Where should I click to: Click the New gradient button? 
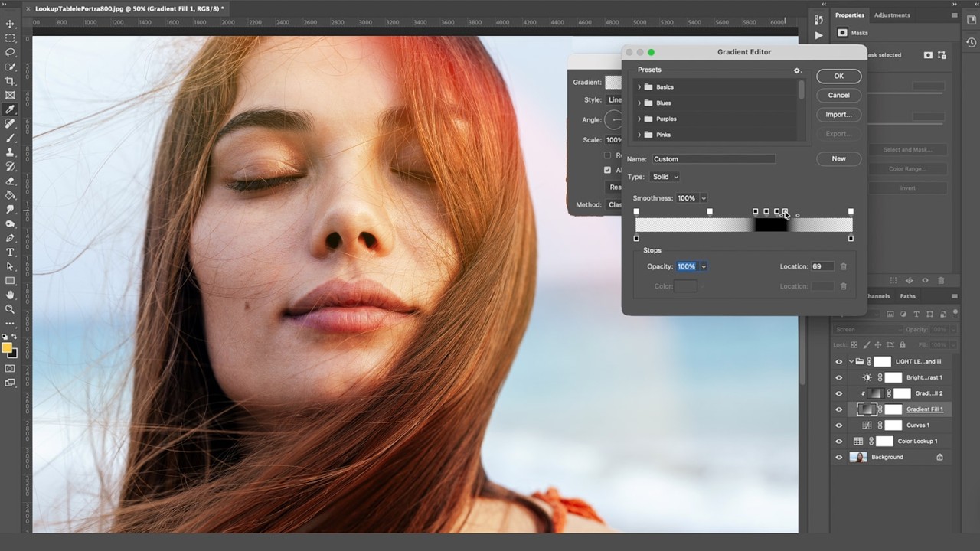click(x=838, y=159)
